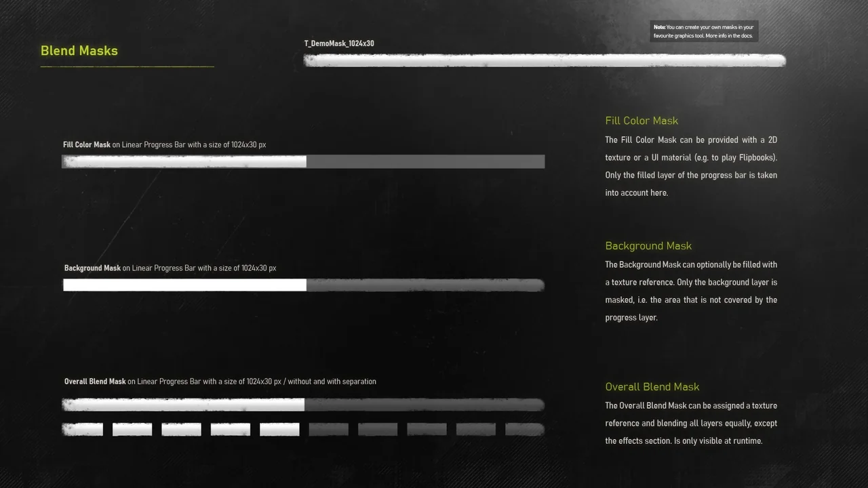The height and width of the screenshot is (488, 868).
Task: Click the Blend Masks page title
Action: [x=79, y=51]
